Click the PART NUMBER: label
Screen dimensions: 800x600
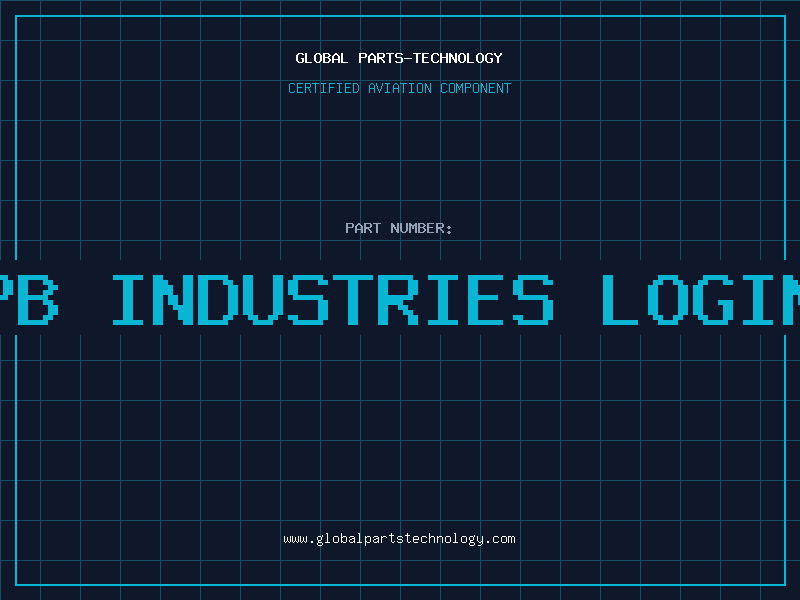point(399,228)
